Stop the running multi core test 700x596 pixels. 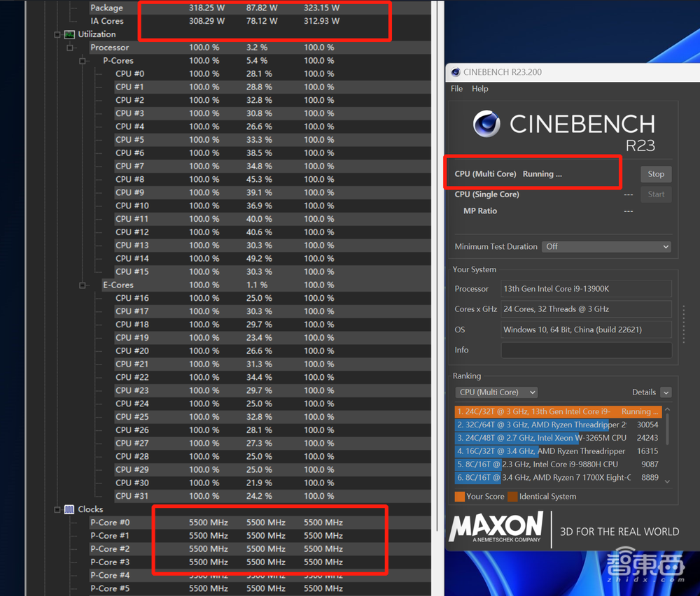655,174
